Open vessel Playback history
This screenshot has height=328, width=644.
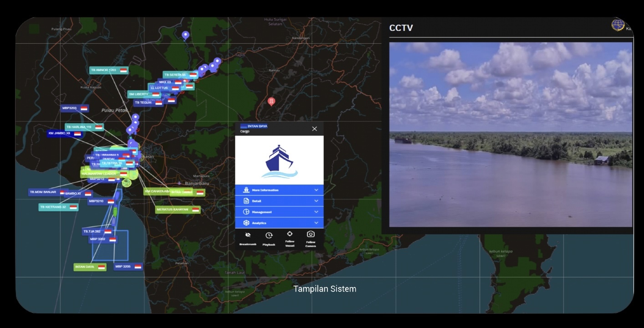coord(269,236)
